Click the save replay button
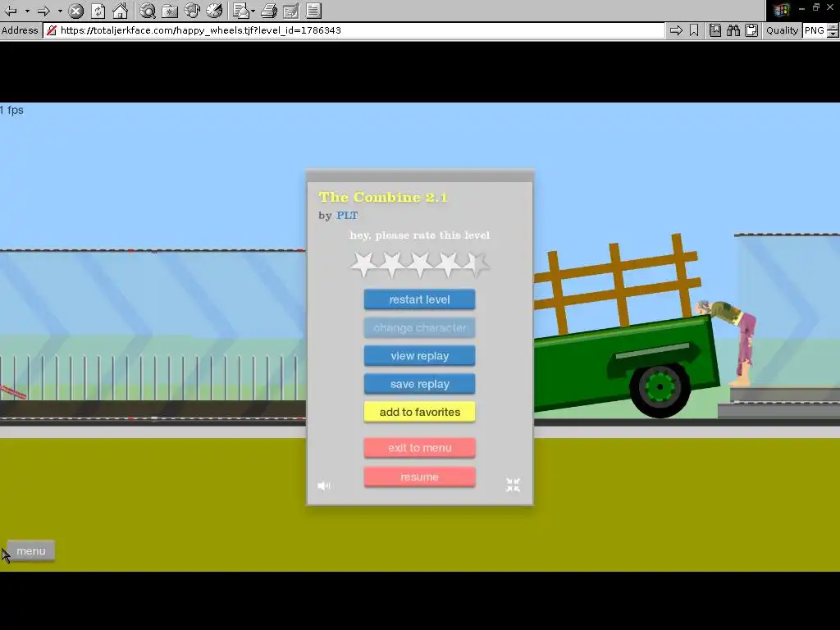Viewport: 840px width, 630px height. pyautogui.click(x=419, y=384)
